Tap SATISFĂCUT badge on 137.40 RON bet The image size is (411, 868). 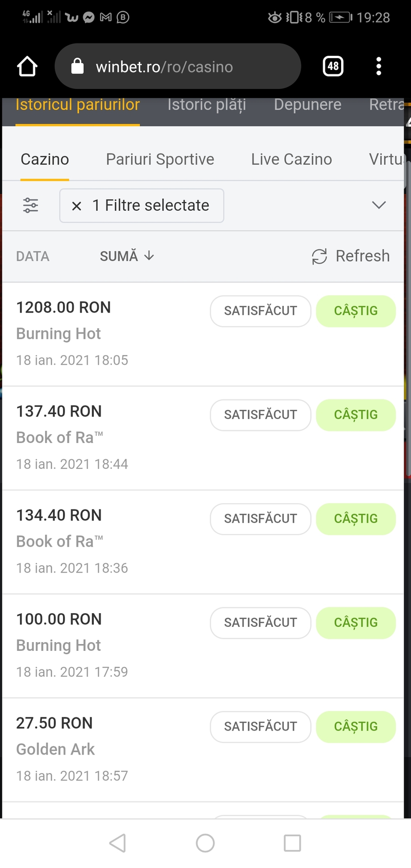coord(260,415)
